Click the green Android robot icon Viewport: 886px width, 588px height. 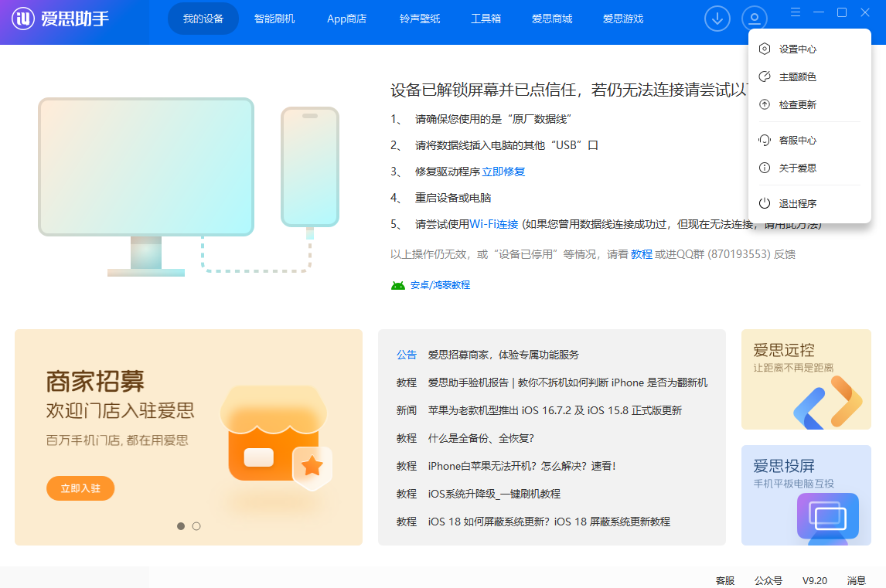click(x=398, y=285)
